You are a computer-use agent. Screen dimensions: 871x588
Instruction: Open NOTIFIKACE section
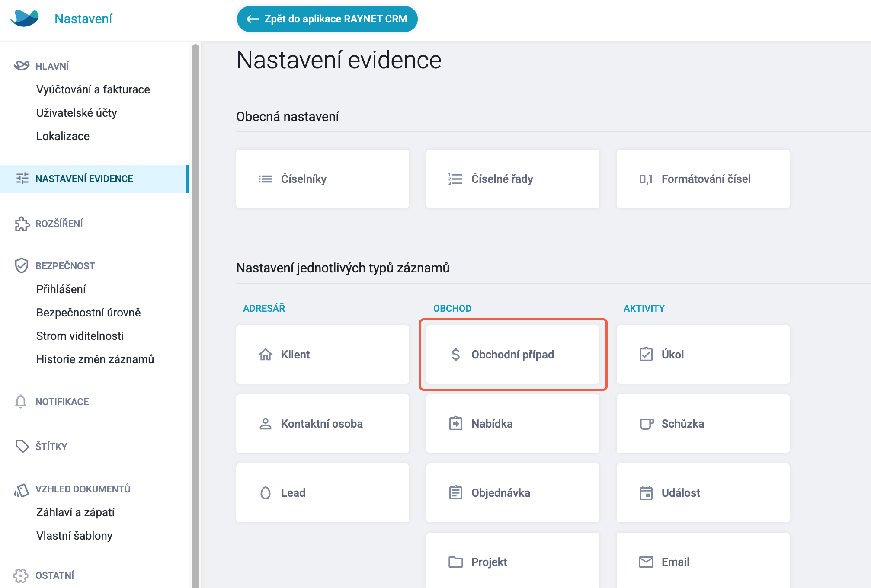click(62, 402)
